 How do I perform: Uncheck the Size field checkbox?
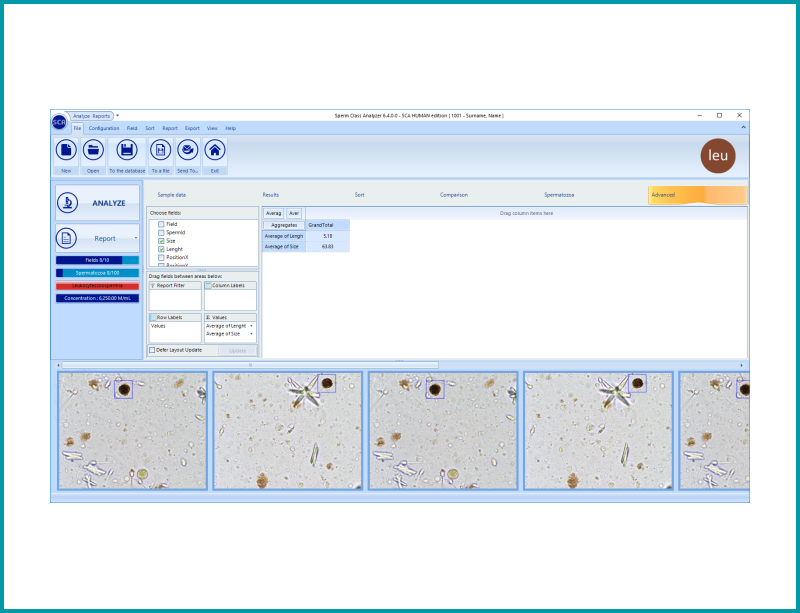(161, 241)
